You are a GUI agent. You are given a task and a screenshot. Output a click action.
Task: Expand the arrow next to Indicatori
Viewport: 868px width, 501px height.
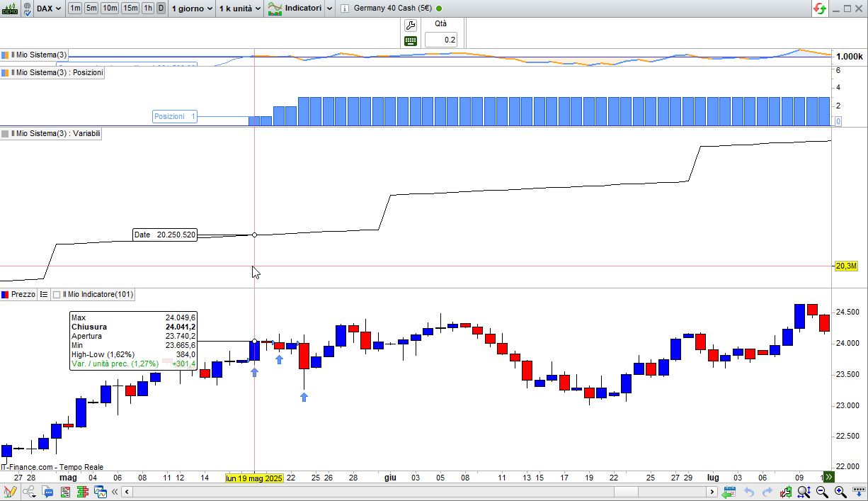click(x=329, y=9)
